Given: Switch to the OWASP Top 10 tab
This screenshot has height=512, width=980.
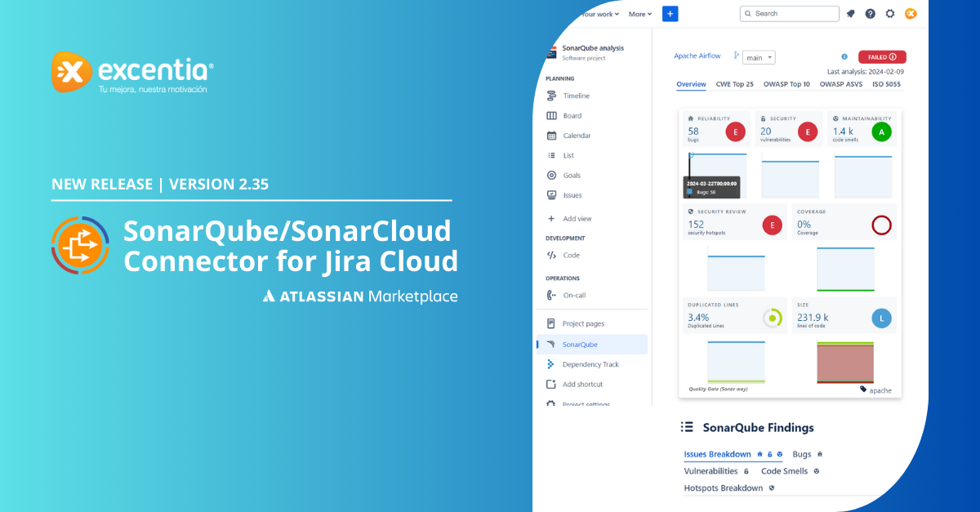Looking at the screenshot, I should [x=786, y=84].
